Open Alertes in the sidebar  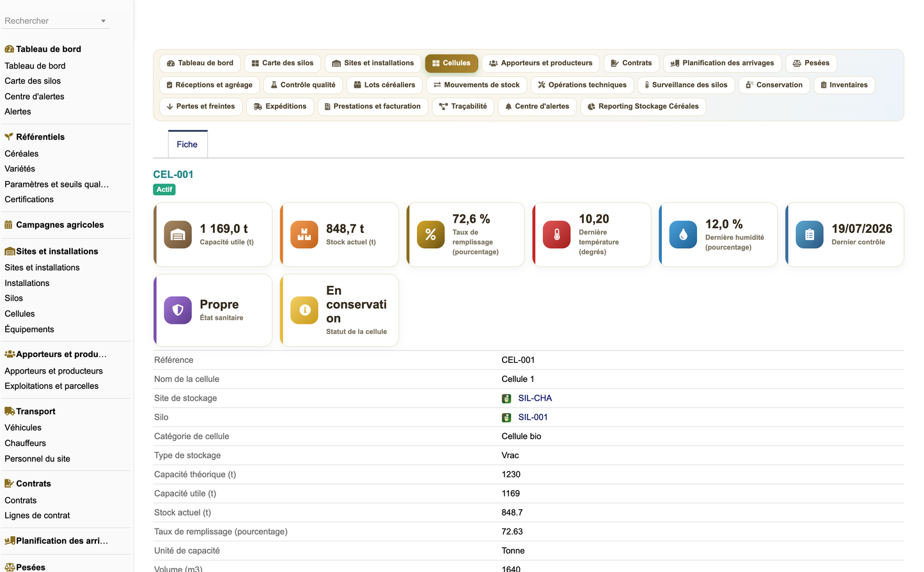(x=18, y=112)
